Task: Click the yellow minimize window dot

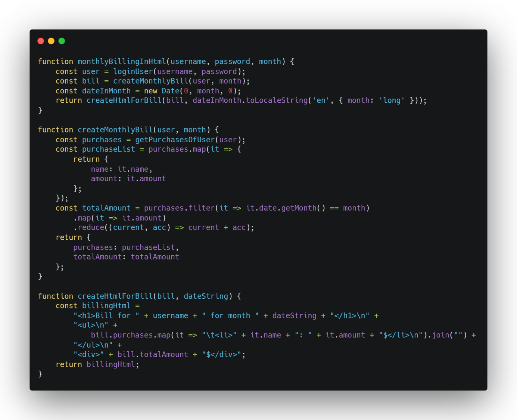Action: [x=51, y=41]
